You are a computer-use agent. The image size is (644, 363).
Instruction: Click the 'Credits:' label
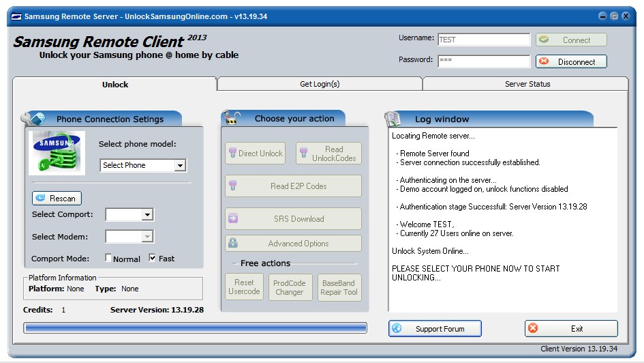pos(37,310)
